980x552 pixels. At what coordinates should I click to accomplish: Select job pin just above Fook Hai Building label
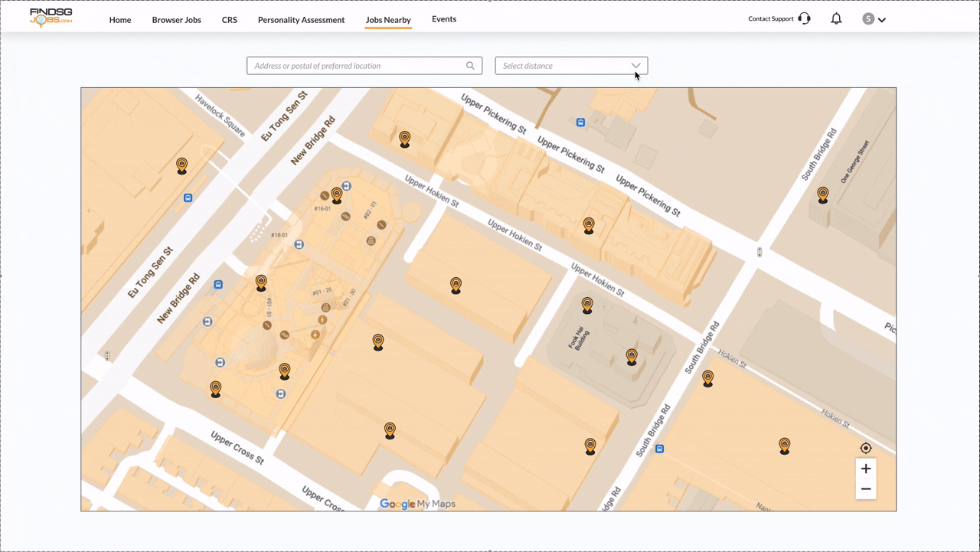tap(587, 305)
